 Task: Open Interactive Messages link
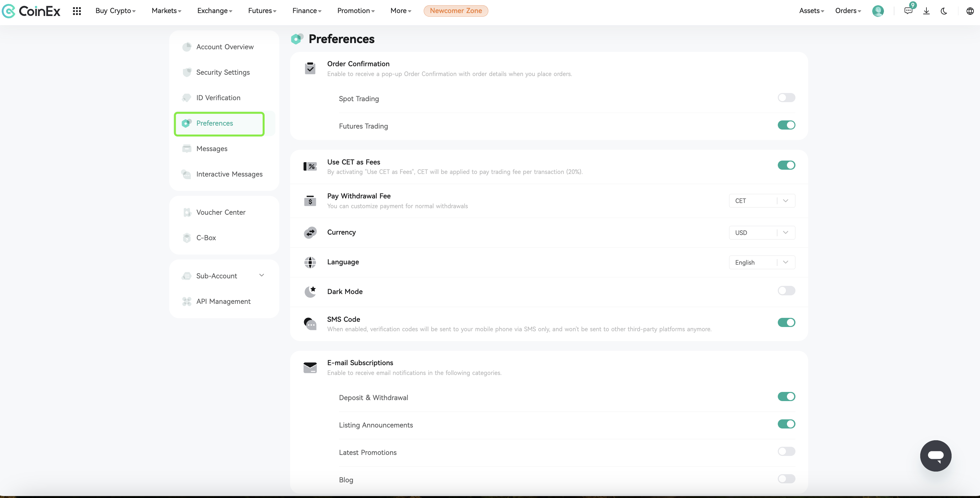[x=229, y=174]
